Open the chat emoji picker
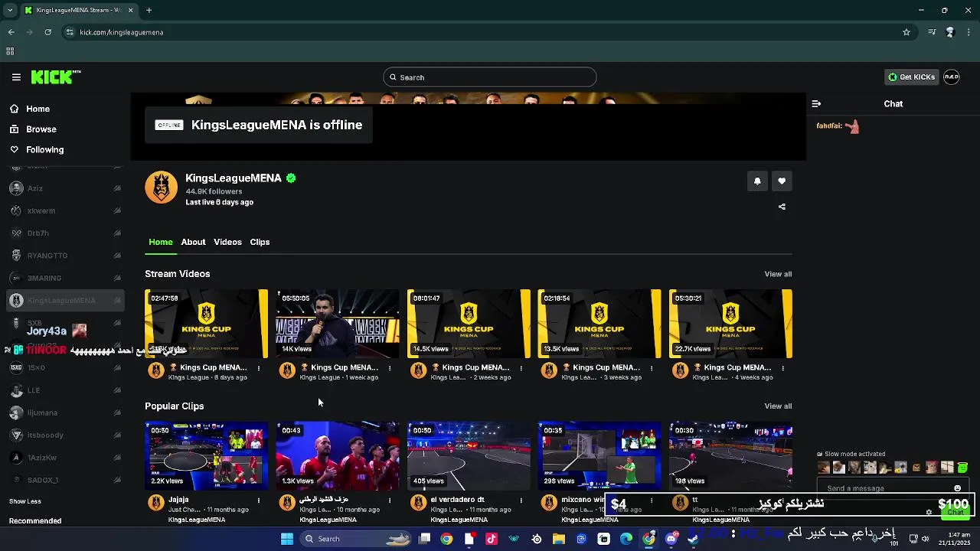This screenshot has height=551, width=980. tap(957, 488)
